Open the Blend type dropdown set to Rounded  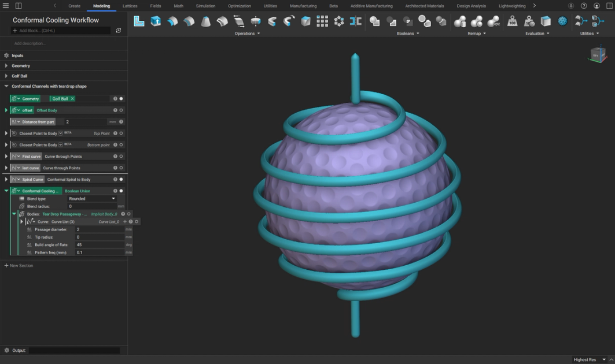coord(93,198)
